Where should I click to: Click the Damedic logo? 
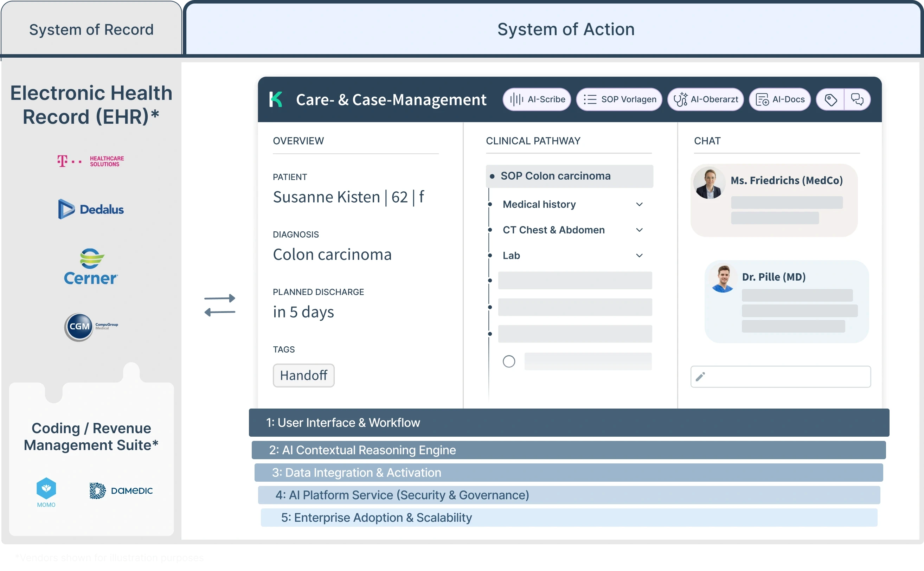pos(121,490)
